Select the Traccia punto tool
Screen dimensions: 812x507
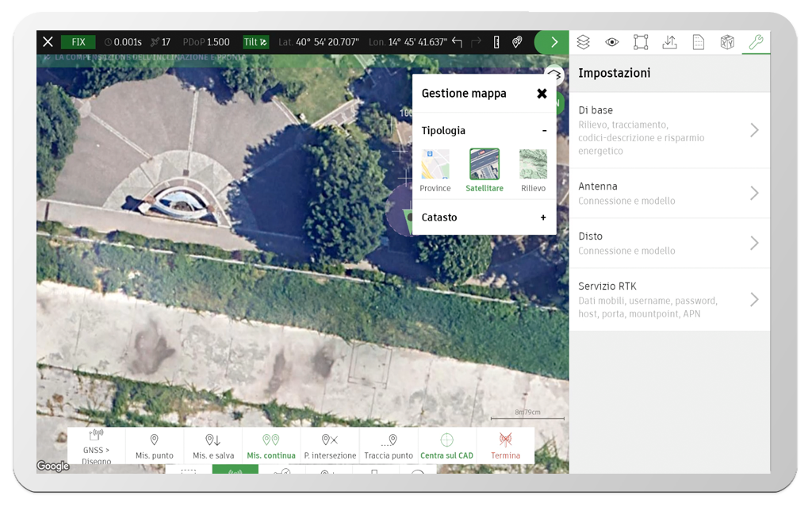pyautogui.click(x=389, y=445)
